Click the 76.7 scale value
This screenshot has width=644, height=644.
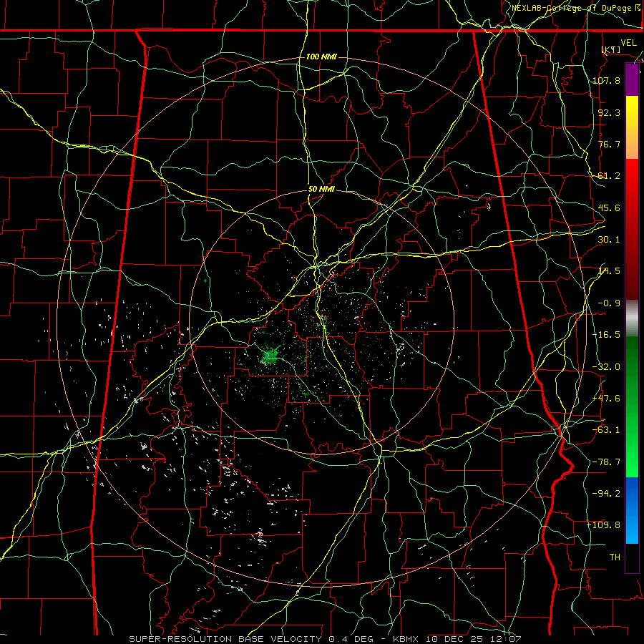(x=609, y=144)
